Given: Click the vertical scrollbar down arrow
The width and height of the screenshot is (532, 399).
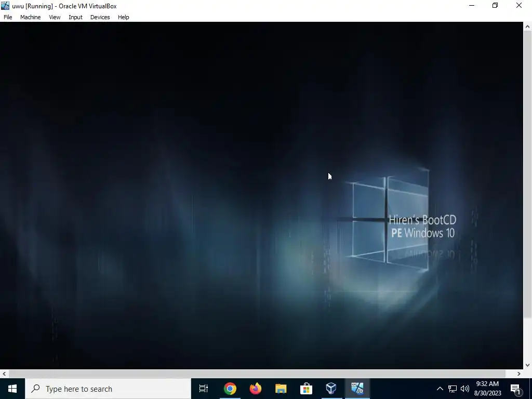Looking at the screenshot, I should pyautogui.click(x=528, y=365).
